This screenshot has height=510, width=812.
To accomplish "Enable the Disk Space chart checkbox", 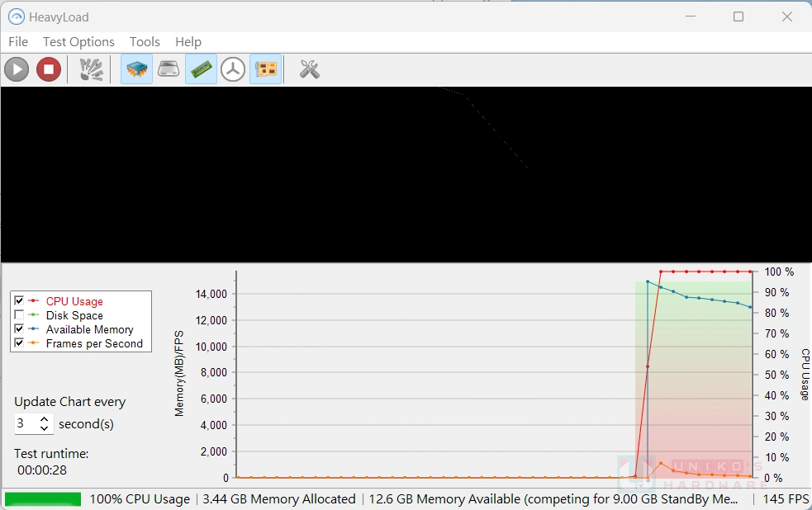I will (19, 314).
